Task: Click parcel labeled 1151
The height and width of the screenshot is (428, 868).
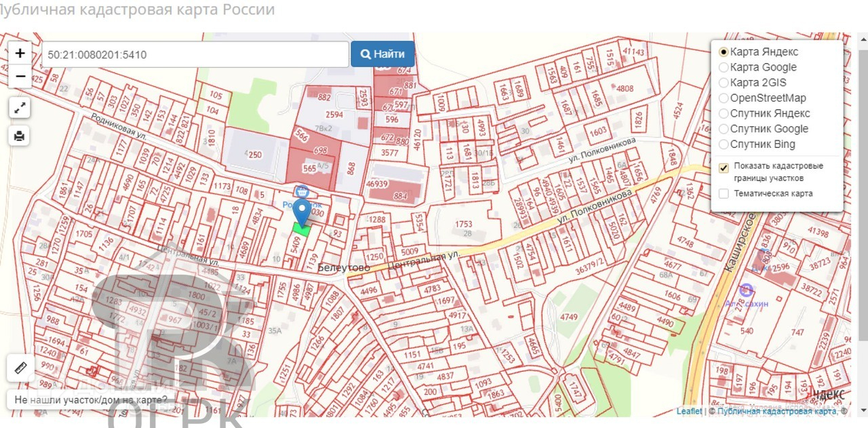Action: [412, 355]
